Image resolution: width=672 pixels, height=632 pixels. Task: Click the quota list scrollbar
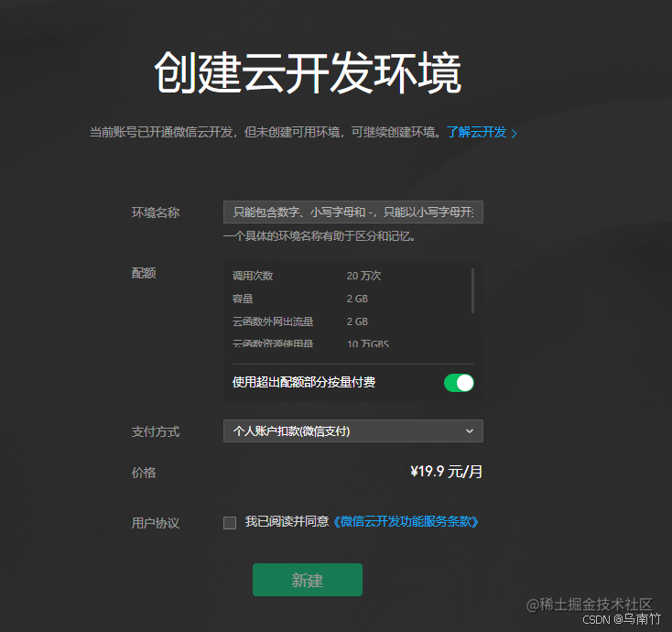pos(472,290)
